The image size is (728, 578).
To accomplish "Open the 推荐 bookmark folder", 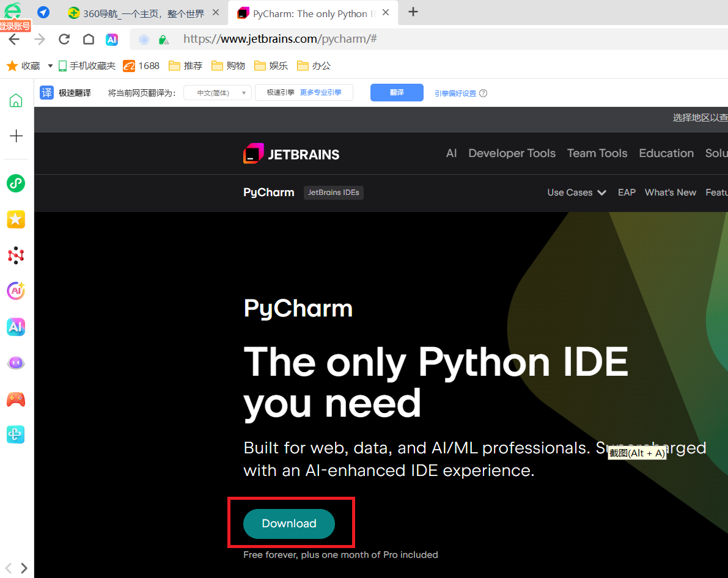I will 186,66.
